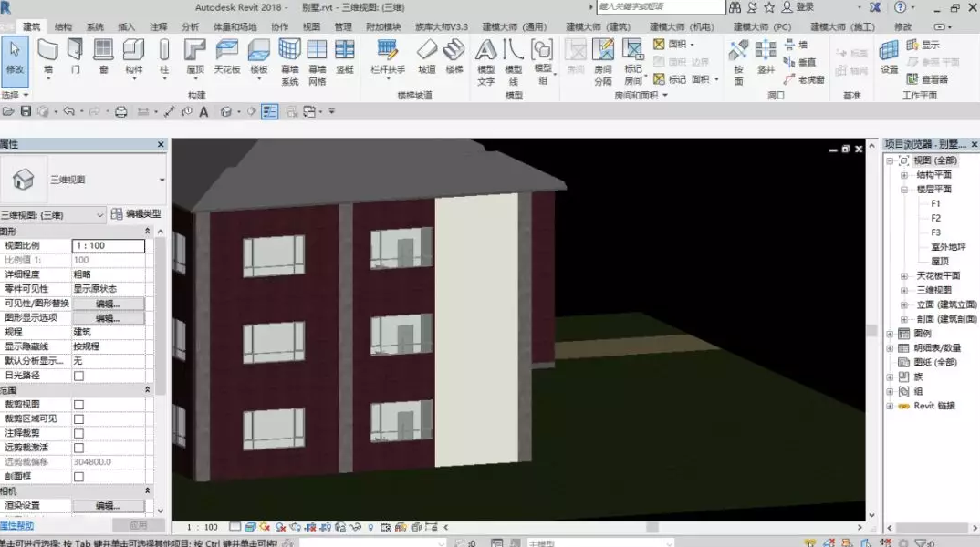Toggle the 剖面框 checkbox
This screenshot has width=980, height=547.
tap(78, 477)
